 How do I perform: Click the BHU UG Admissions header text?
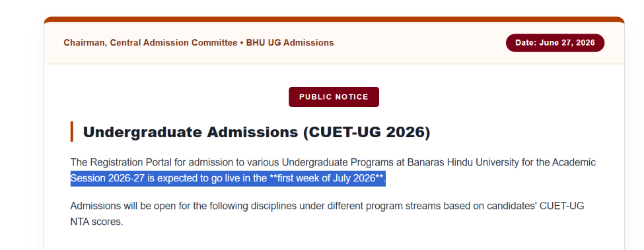coord(290,43)
